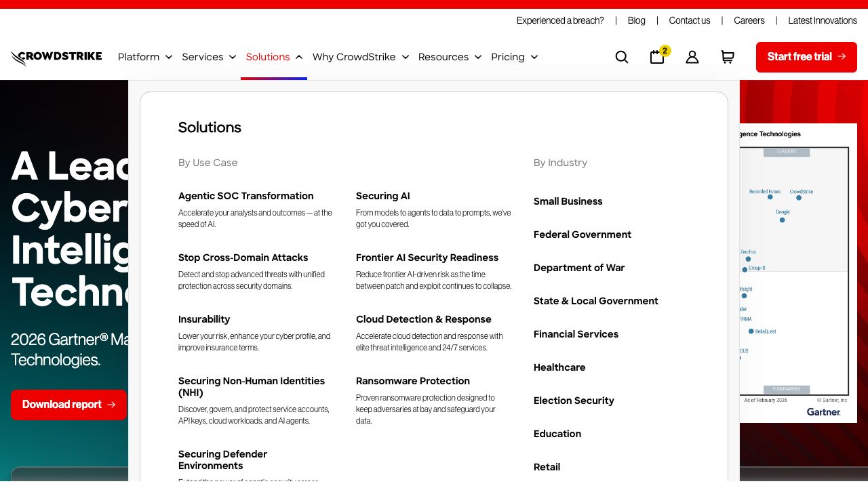The image size is (868, 488).
Task: Open the Blog link
Action: click(x=637, y=20)
